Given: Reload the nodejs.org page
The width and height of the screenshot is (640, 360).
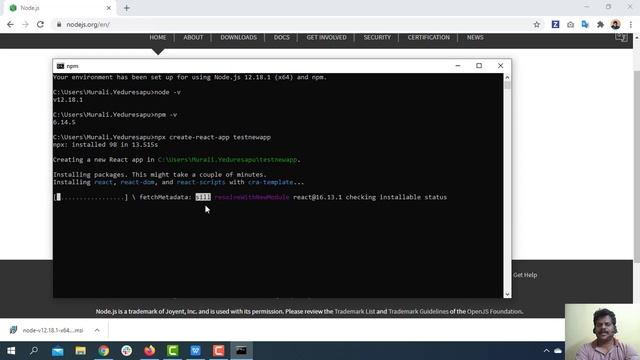Looking at the screenshot, I should point(40,24).
